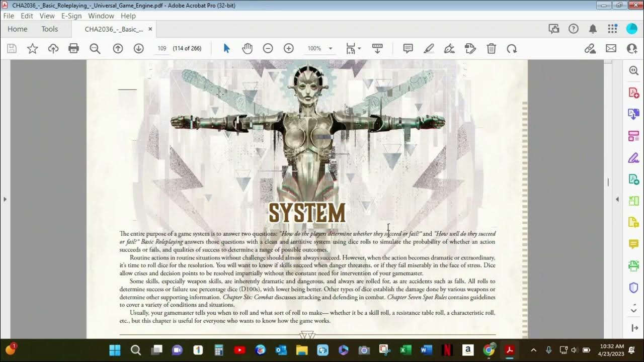
Task: Open the screen share icon in header
Action: (554, 29)
